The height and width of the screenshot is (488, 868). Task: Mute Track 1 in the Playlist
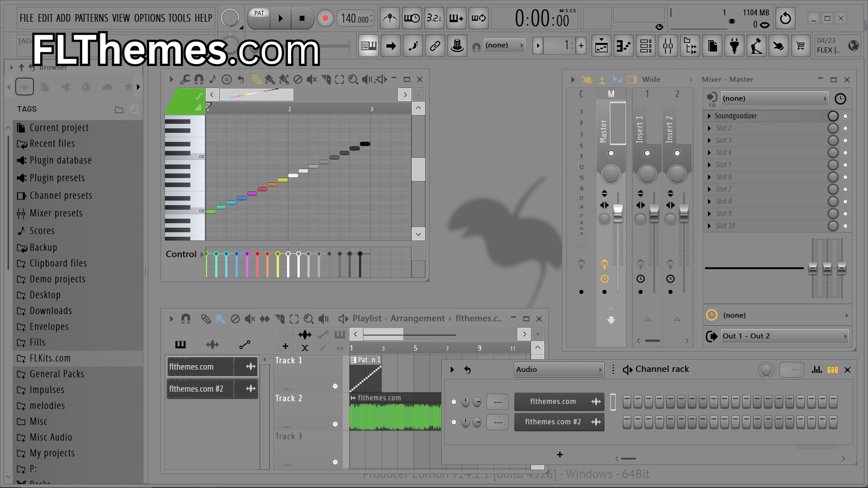tap(335, 386)
